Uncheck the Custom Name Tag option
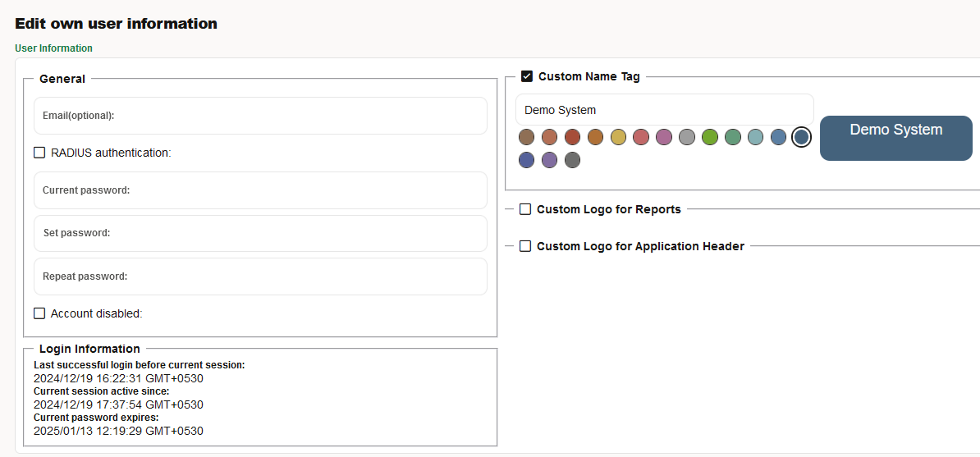The width and height of the screenshot is (980, 457). (527, 76)
